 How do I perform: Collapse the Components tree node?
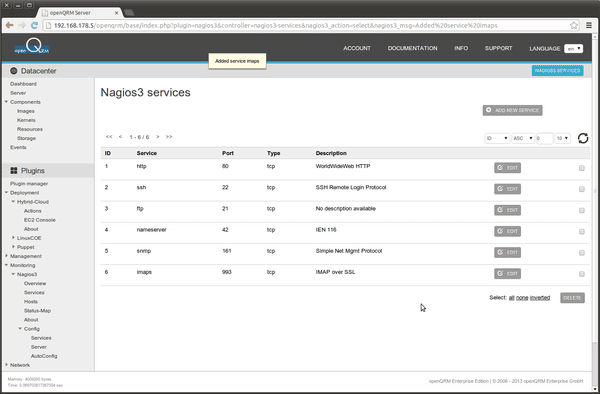point(7,102)
